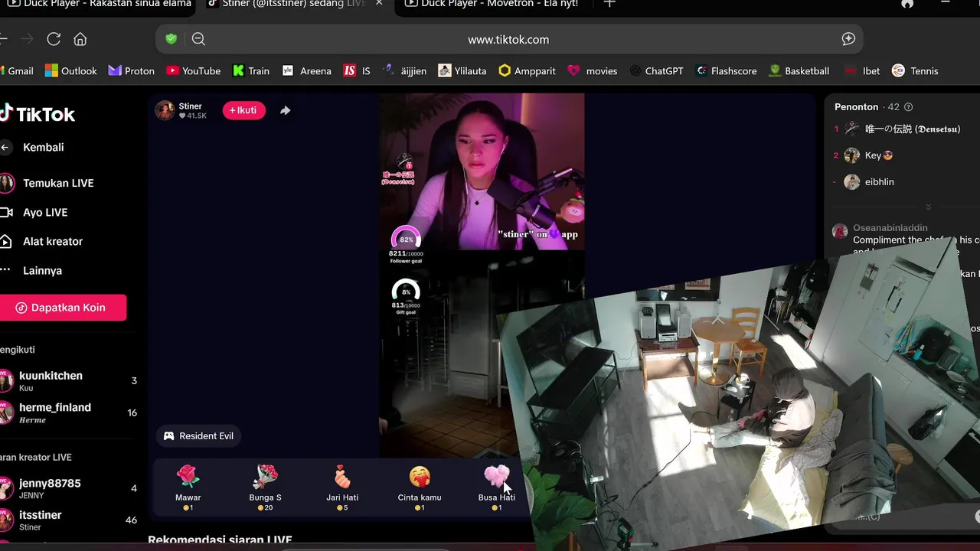980x551 pixels.
Task: Send the Busa Hati gift
Action: click(x=496, y=487)
